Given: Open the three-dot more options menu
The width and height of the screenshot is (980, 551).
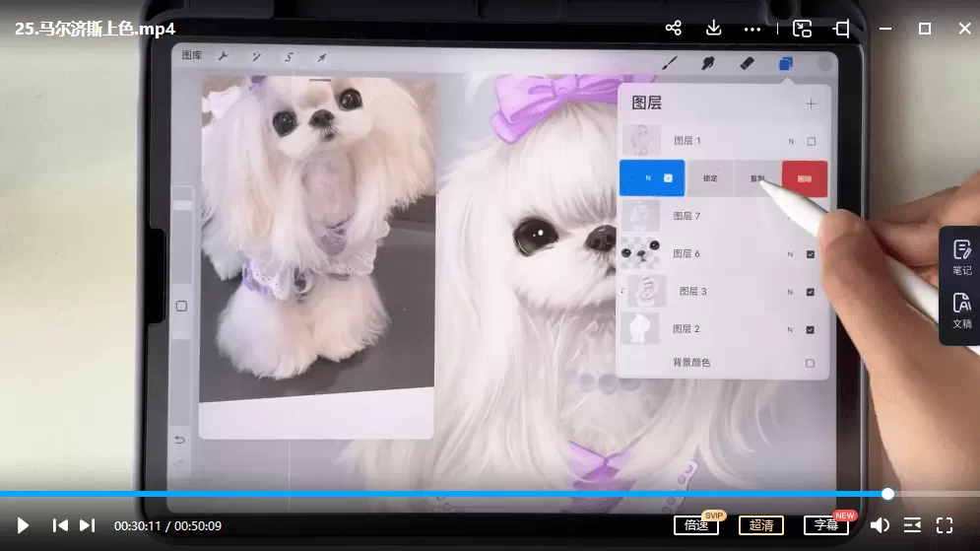Looking at the screenshot, I should coord(752,29).
